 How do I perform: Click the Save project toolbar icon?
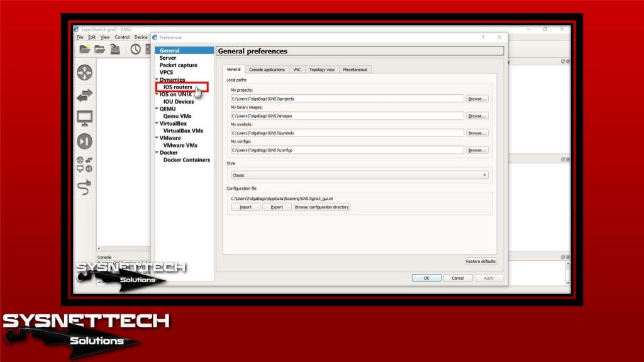(x=115, y=49)
